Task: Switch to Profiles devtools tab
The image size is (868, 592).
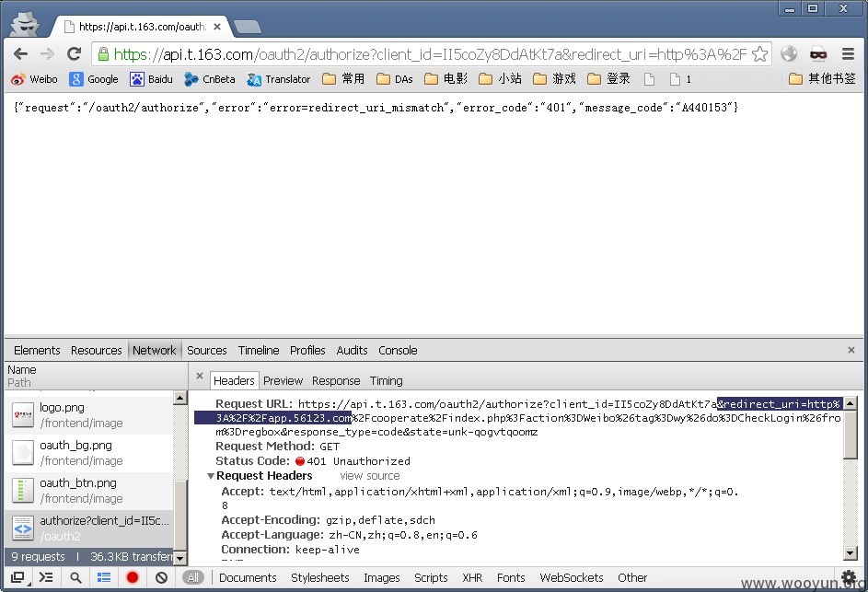Action: 307,350
